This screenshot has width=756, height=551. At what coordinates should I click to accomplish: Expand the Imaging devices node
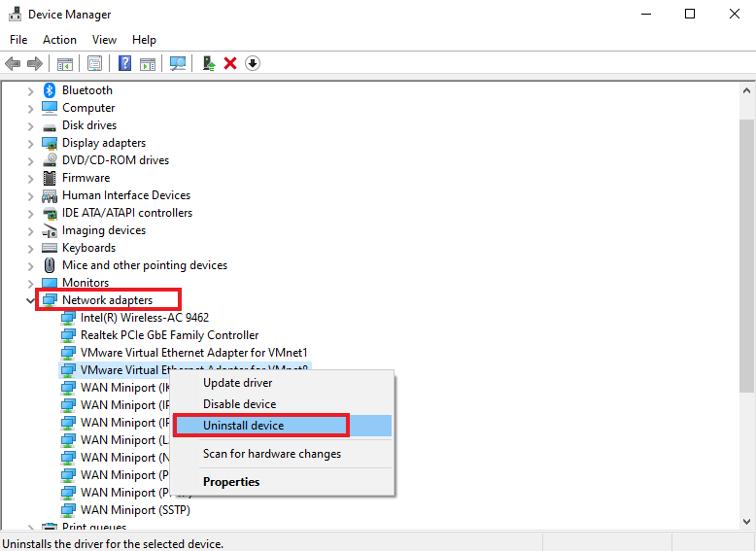pos(30,231)
